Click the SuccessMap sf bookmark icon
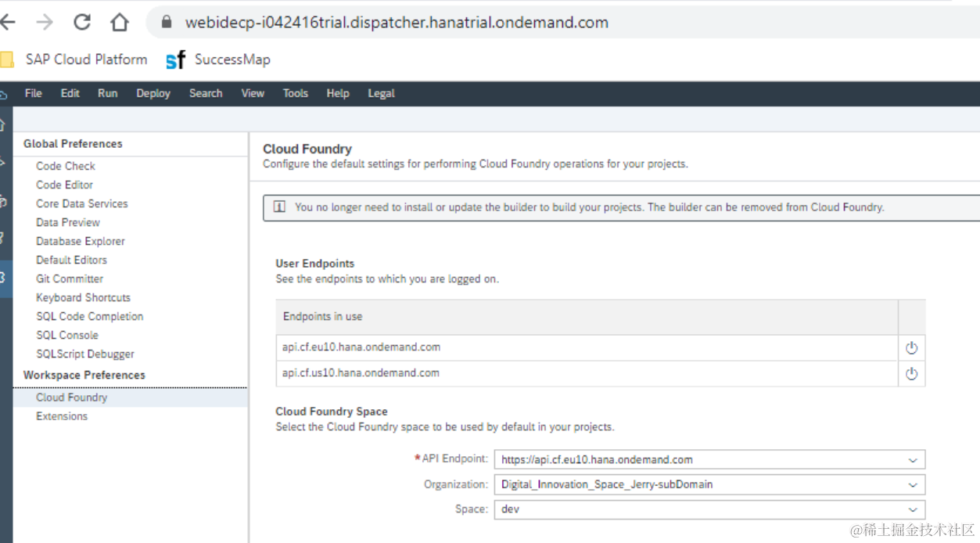This screenshot has height=543, width=980. tap(176, 60)
